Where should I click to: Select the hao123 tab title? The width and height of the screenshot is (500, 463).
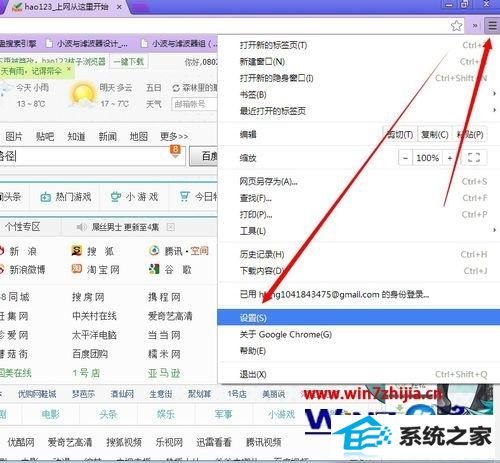pos(66,7)
